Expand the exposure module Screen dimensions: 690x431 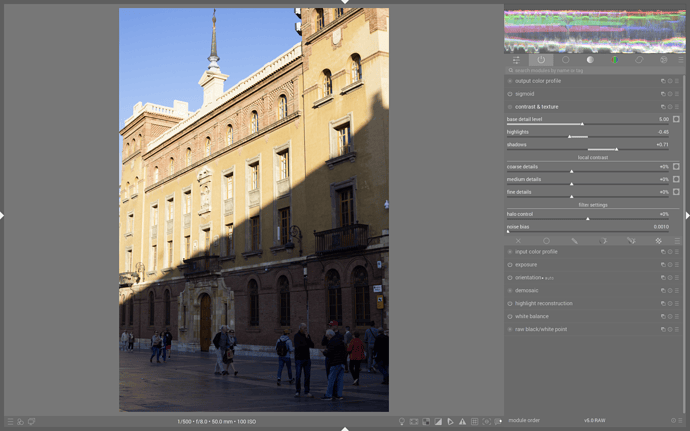point(526,265)
